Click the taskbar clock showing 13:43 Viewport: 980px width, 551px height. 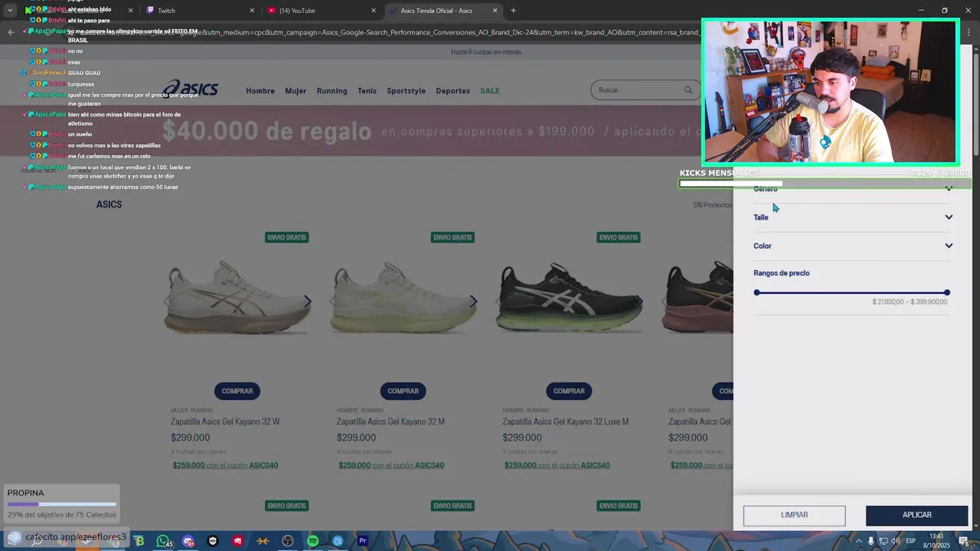936,541
